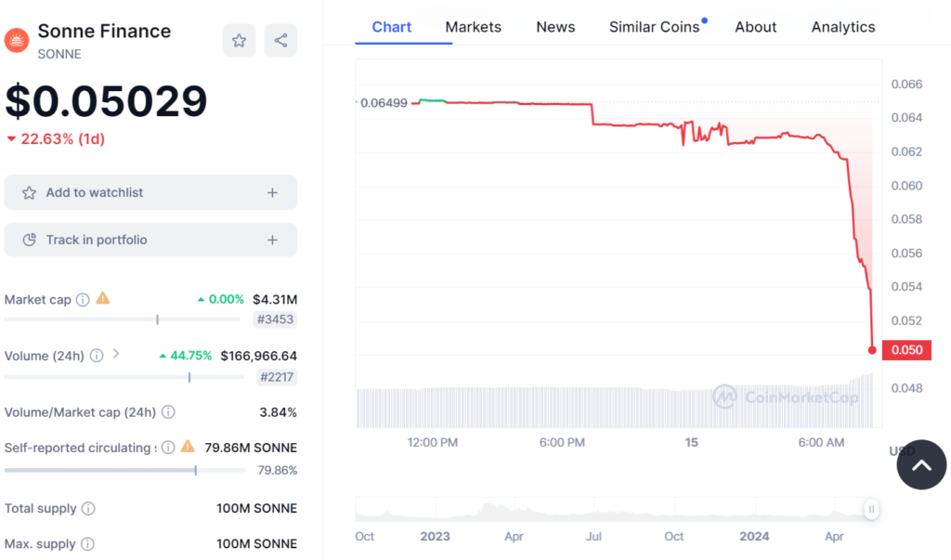Click the 6:00 AM axis label
This screenshot has width=951, height=560.
click(821, 442)
